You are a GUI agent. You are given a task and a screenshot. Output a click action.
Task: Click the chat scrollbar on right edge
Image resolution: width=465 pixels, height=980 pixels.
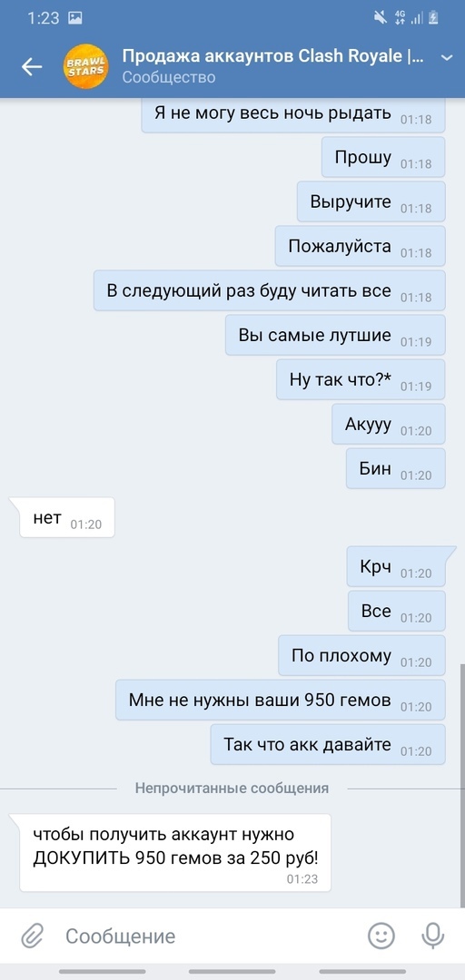point(462,725)
